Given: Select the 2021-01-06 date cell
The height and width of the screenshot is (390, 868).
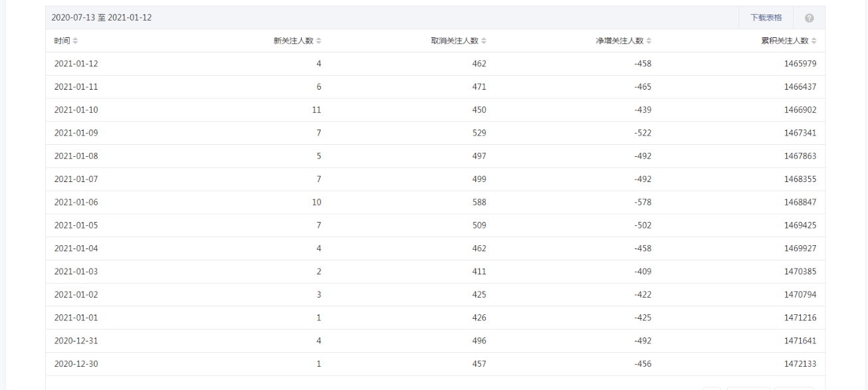Looking at the screenshot, I should point(76,202).
